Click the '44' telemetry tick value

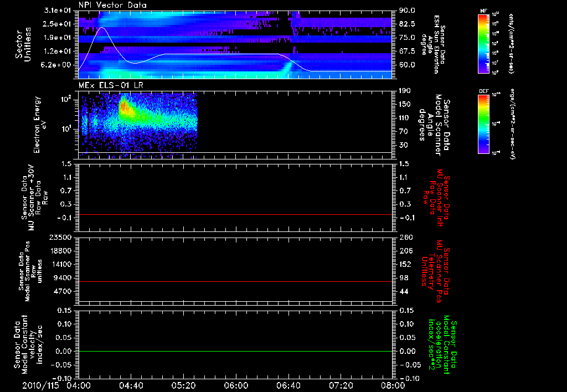(x=404, y=291)
